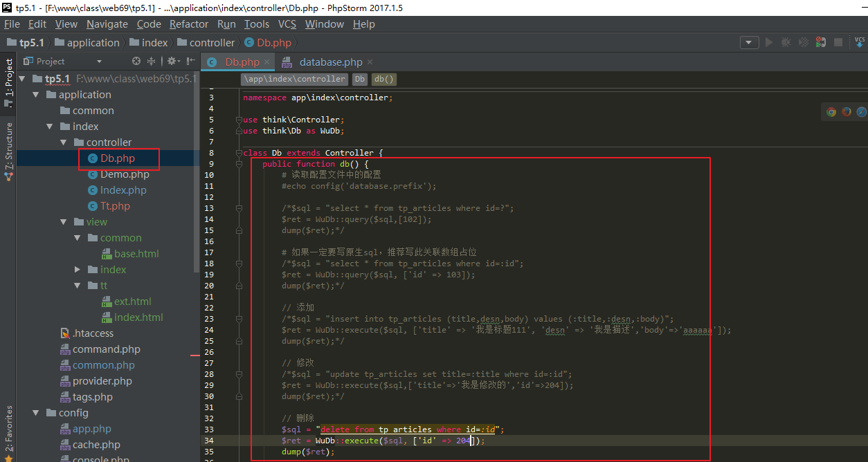The width and height of the screenshot is (868, 462).
Task: Click the Db class breadcrumb
Action: (x=360, y=80)
